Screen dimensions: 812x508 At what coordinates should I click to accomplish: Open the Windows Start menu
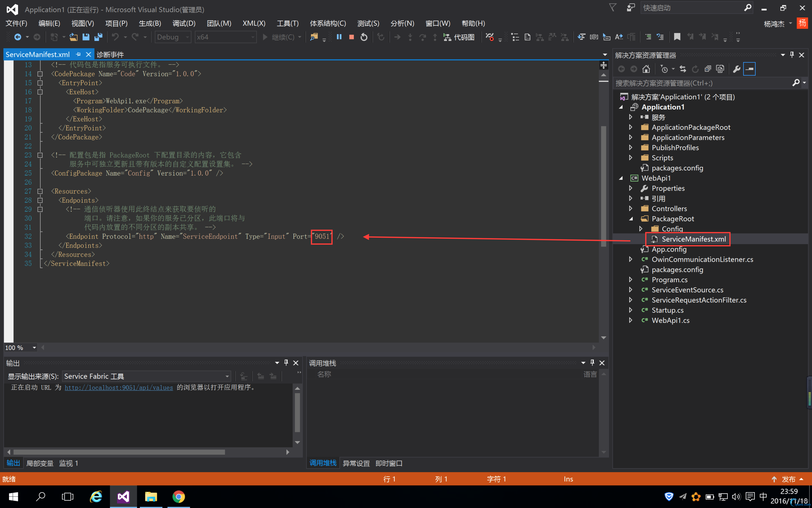tap(13, 497)
